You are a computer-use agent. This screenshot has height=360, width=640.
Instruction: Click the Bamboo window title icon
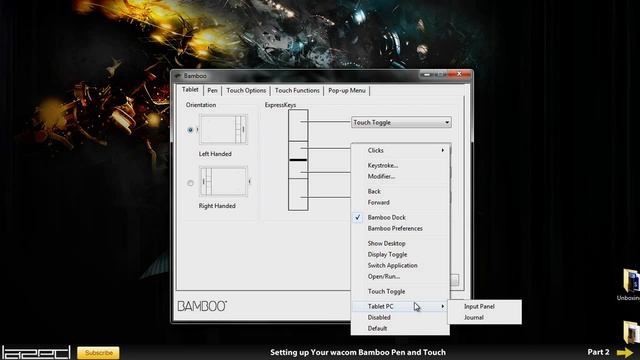tap(178, 76)
